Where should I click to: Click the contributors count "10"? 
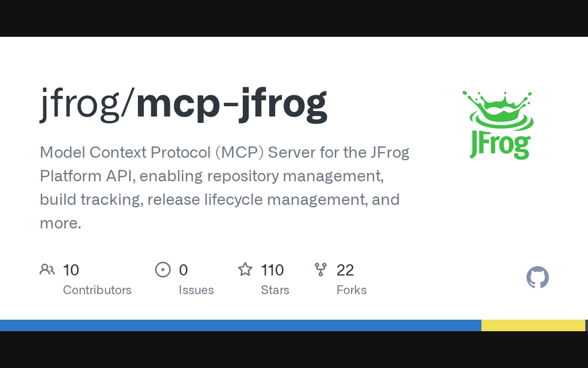pyautogui.click(x=71, y=270)
